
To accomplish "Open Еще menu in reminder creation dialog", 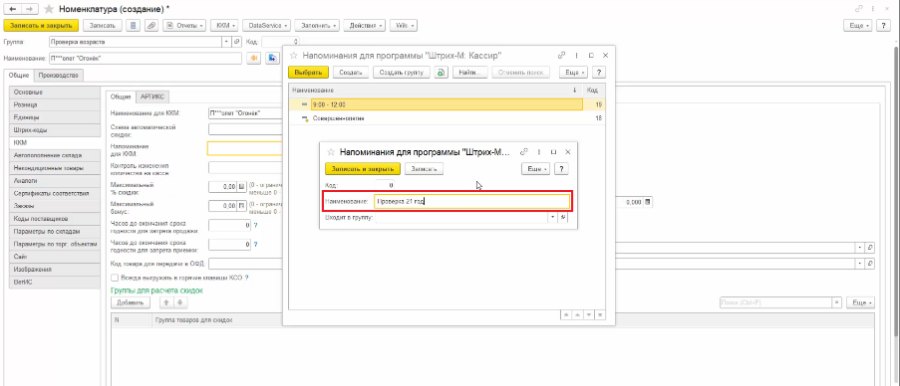I will pos(536,169).
